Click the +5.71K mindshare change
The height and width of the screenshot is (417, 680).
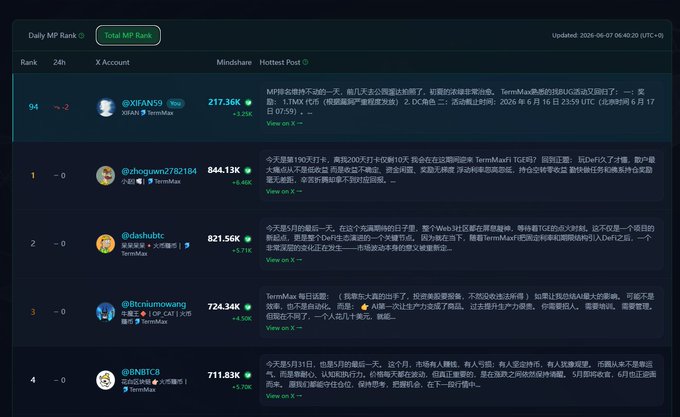(x=242, y=251)
